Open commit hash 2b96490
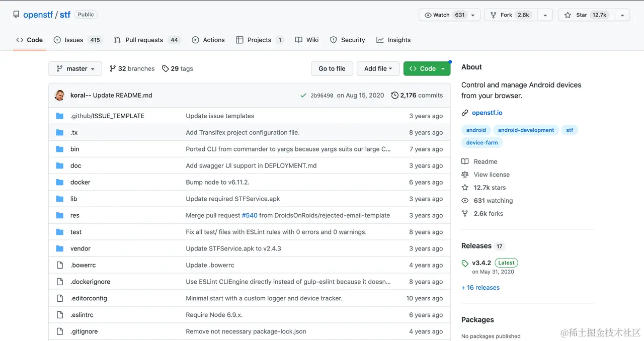Viewport: 644px width, 341px height. coord(322,96)
